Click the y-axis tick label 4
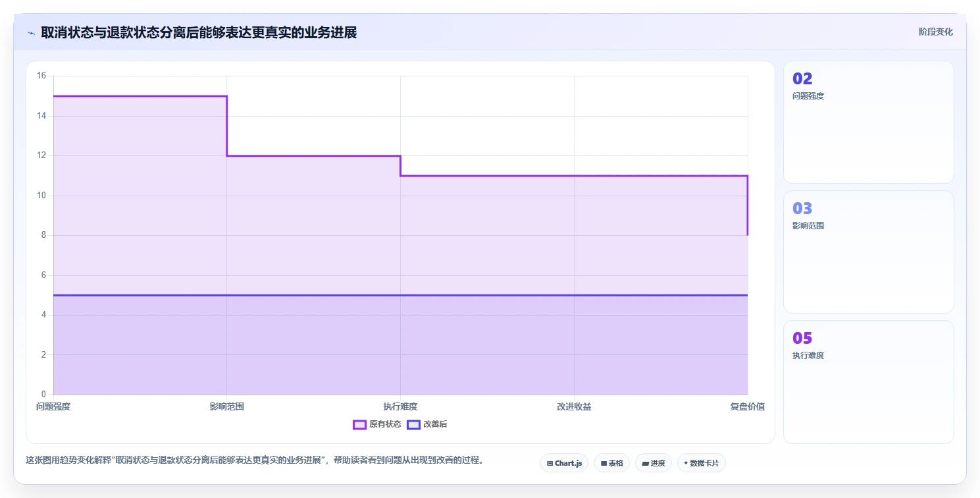This screenshot has height=498, width=980. [x=43, y=315]
